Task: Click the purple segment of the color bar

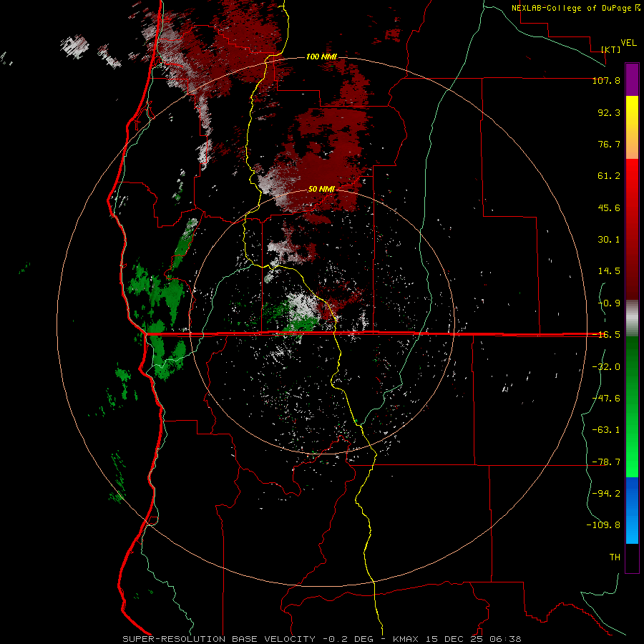Action: (x=632, y=79)
